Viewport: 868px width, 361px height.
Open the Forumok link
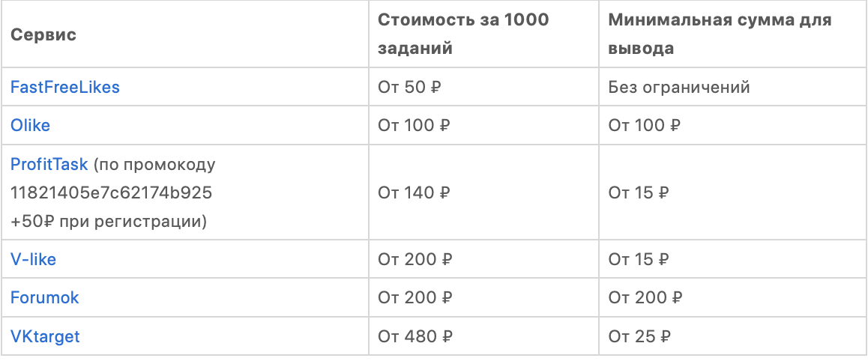click(x=44, y=297)
